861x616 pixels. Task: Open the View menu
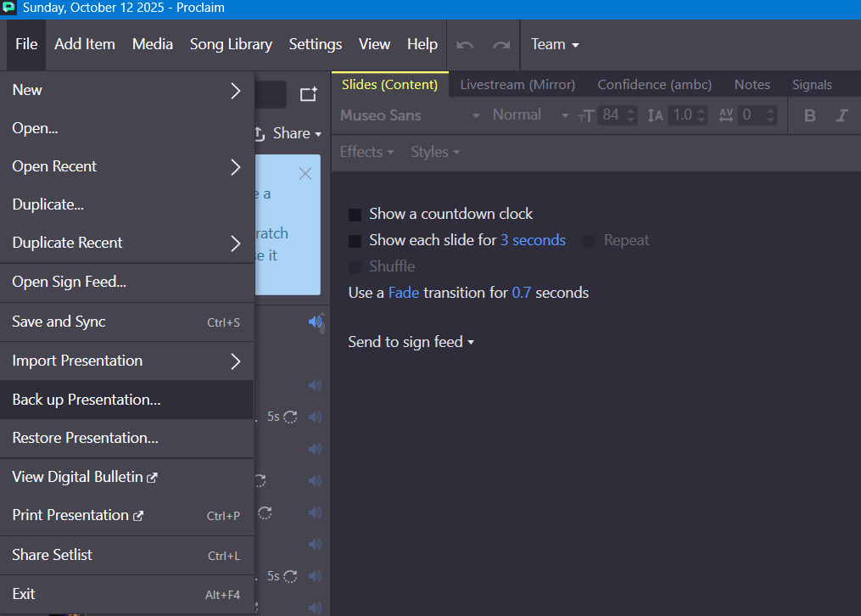click(x=374, y=44)
